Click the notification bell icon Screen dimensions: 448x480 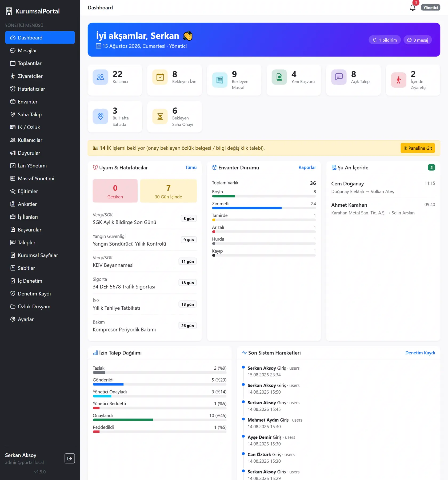(x=413, y=8)
